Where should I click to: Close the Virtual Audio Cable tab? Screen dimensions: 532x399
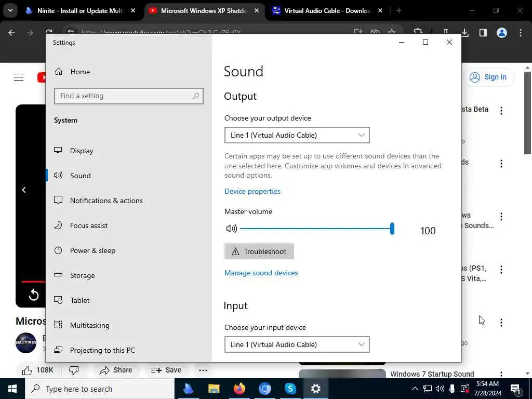coord(380,10)
